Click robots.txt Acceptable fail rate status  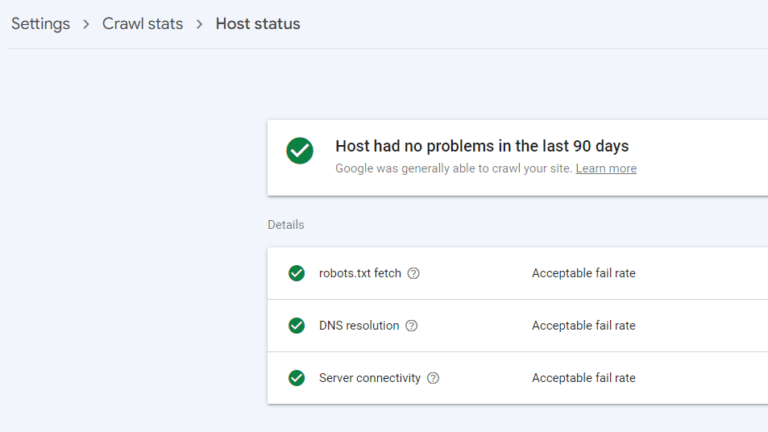tap(583, 273)
